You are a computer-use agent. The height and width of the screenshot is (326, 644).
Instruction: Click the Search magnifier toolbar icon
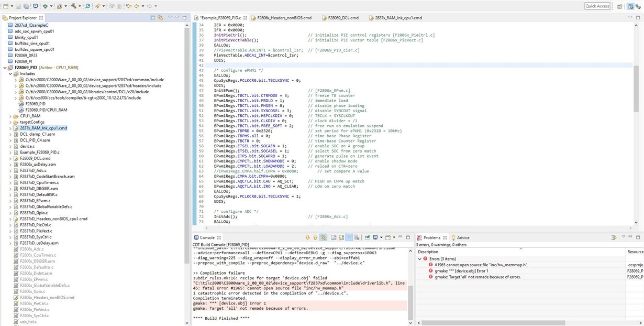[x=87, y=6]
